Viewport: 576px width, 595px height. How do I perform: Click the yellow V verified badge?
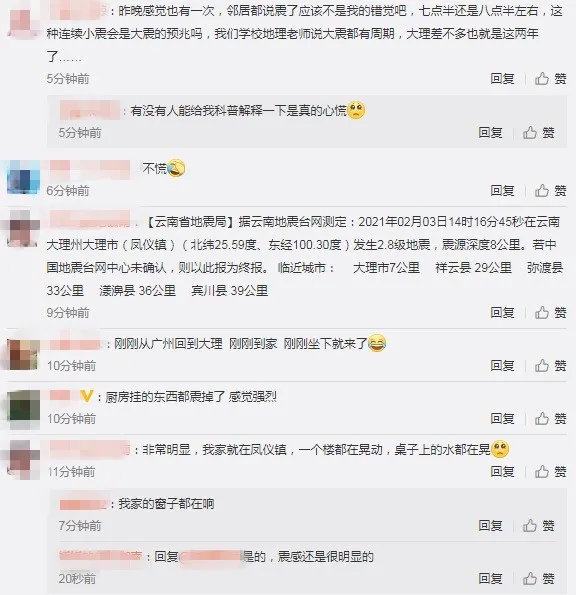(x=87, y=397)
